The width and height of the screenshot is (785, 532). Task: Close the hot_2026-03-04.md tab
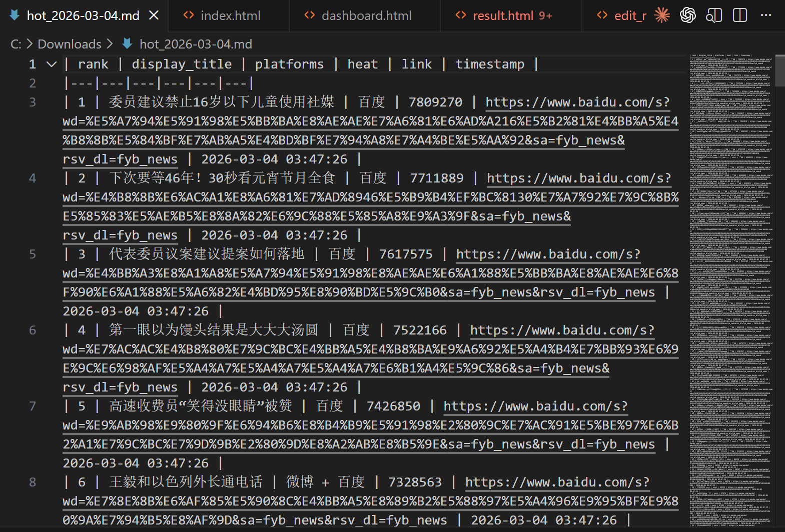(x=154, y=15)
